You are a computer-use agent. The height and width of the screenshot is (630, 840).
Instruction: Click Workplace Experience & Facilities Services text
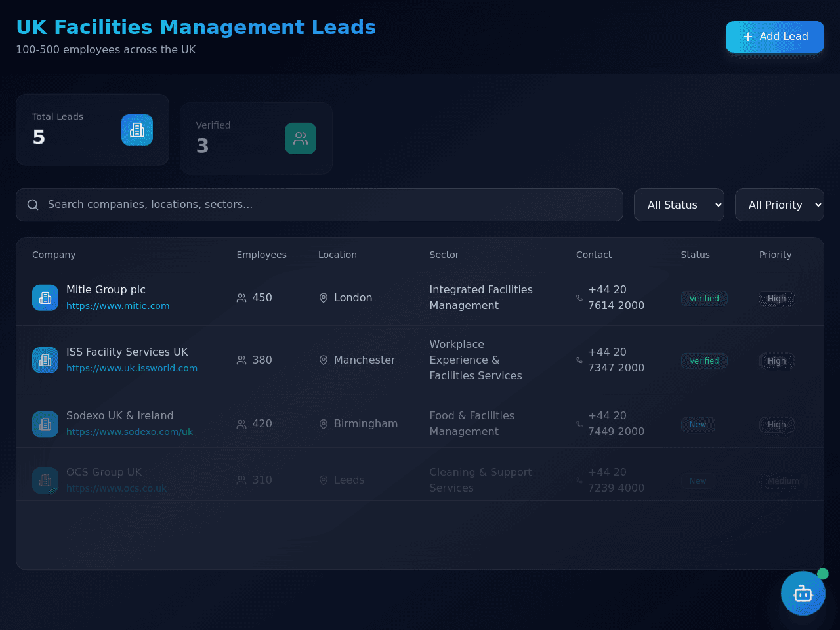coord(476,360)
